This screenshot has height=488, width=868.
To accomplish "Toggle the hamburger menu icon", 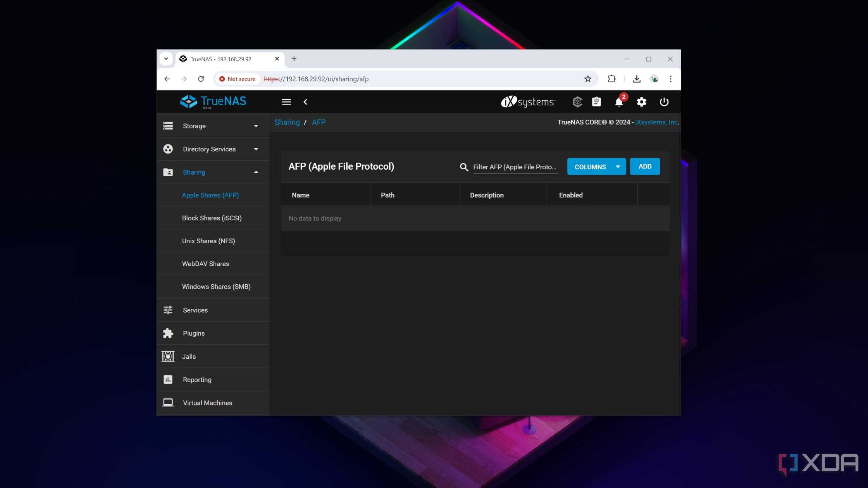I will pos(286,102).
